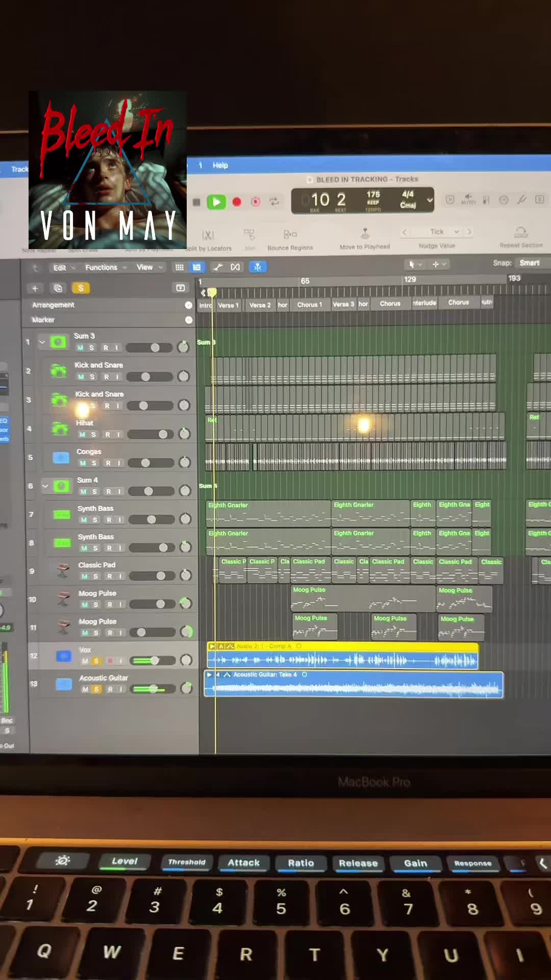Image resolution: width=551 pixels, height=980 pixels.
Task: Click the Moog Pulse track 10 pan knob
Action: coord(186,603)
